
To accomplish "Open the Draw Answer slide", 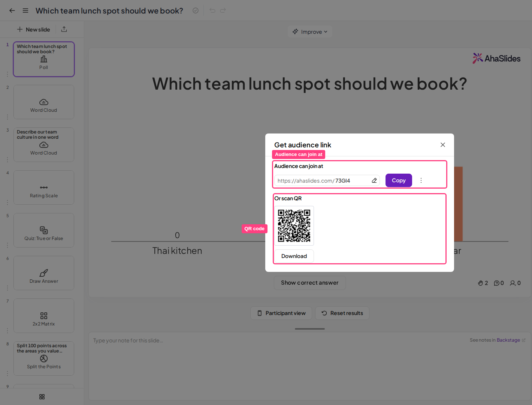I will coord(44,273).
